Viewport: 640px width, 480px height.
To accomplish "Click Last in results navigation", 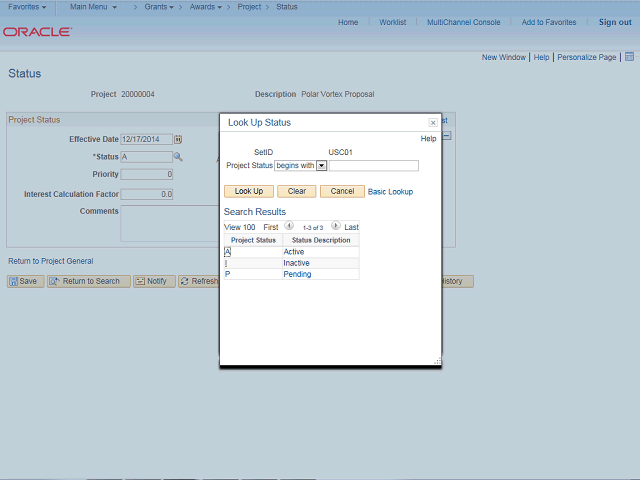I will click(x=351, y=227).
